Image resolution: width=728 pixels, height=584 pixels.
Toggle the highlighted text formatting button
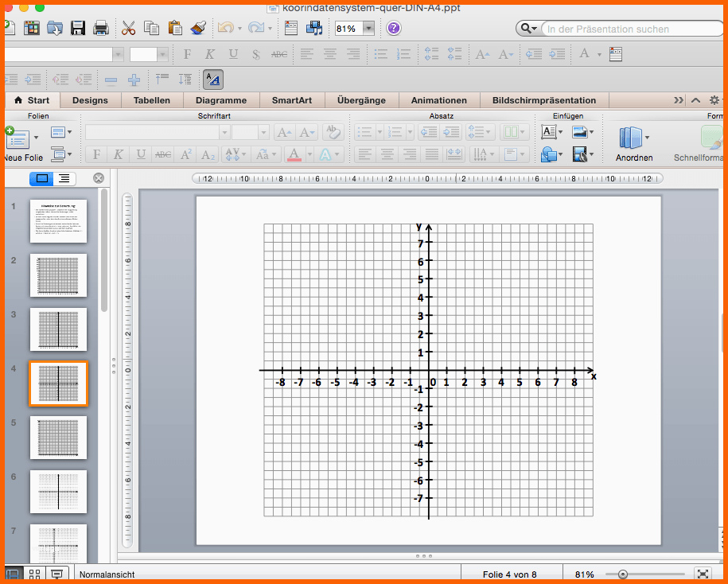pos(213,79)
